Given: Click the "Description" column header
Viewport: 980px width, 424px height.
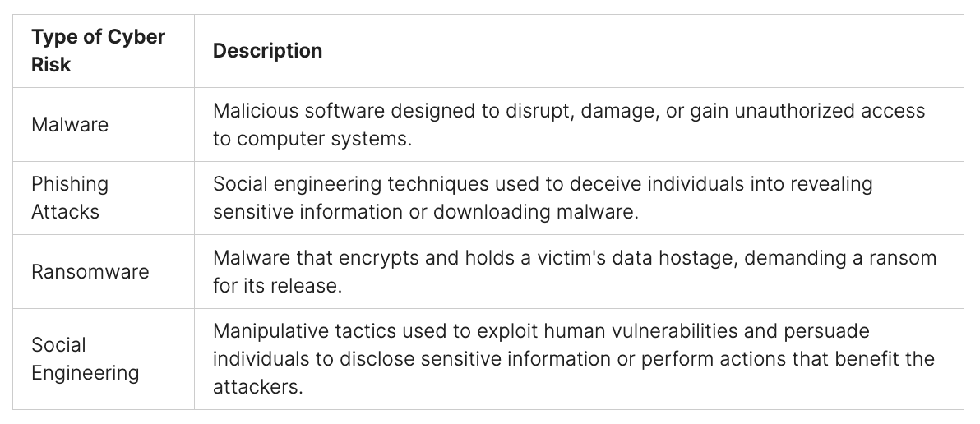Looking at the screenshot, I should pyautogui.click(x=267, y=50).
